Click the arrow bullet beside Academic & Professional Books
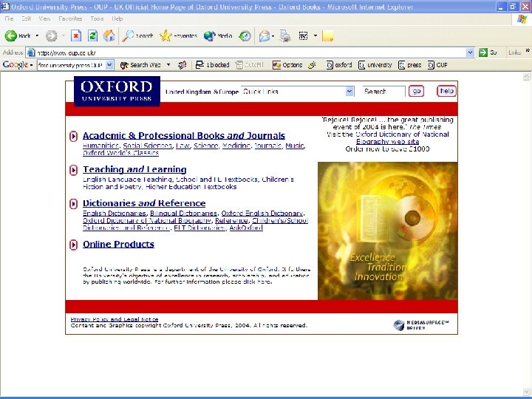 [x=73, y=136]
